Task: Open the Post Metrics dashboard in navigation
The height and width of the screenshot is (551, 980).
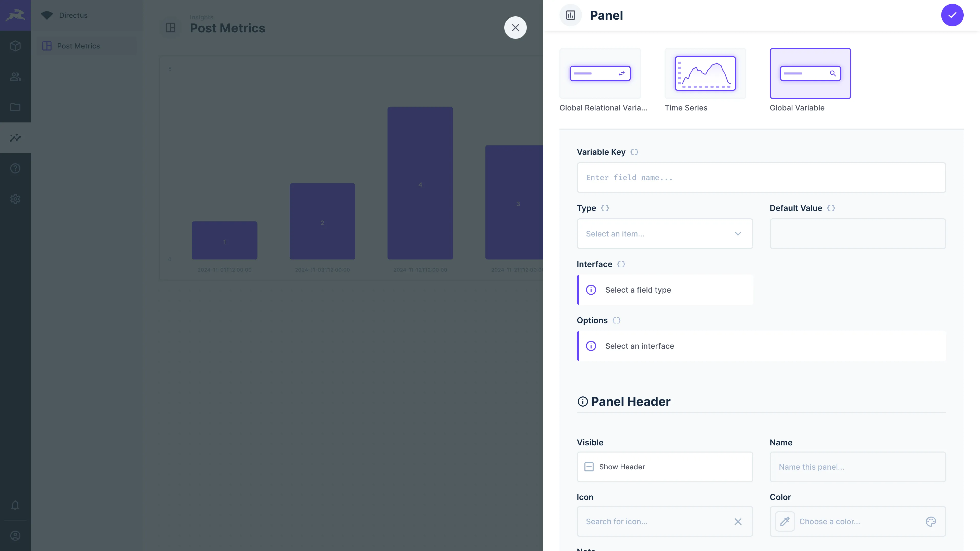Action: [78, 46]
